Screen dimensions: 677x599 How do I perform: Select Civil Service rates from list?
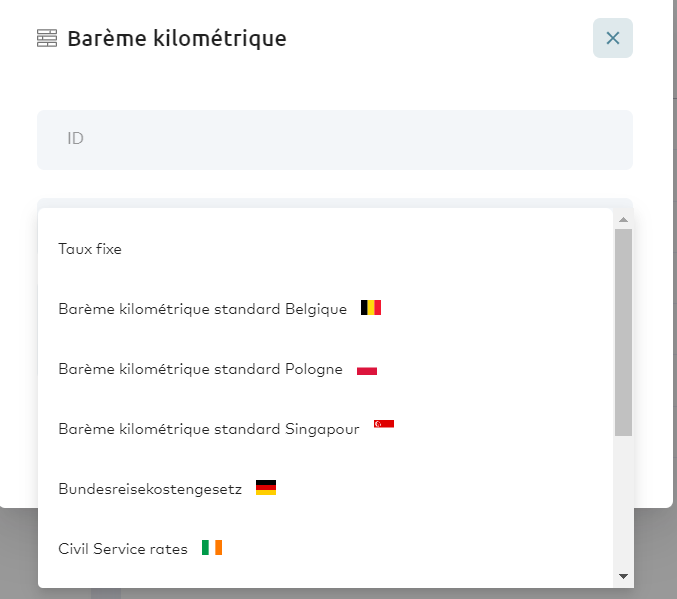(123, 549)
